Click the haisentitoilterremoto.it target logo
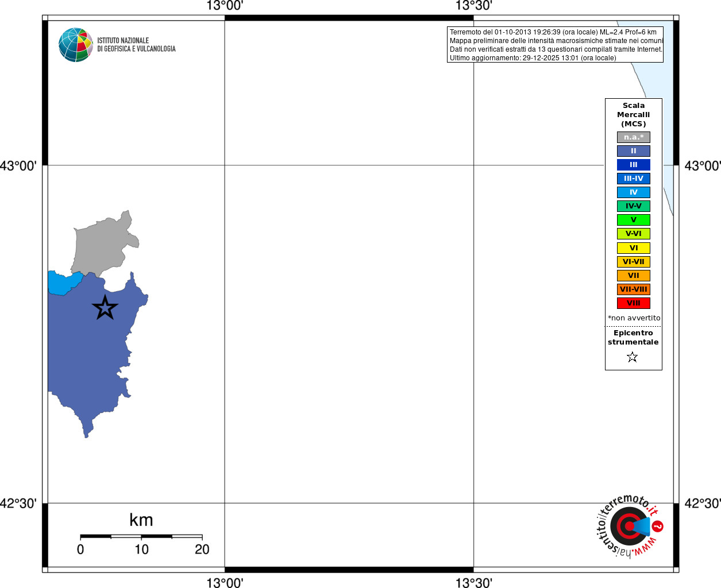Screen dimensions: 721x588 point(630,526)
